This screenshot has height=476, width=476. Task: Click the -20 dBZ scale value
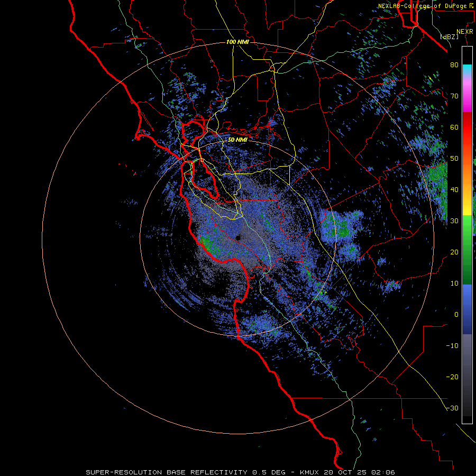pos(452,377)
